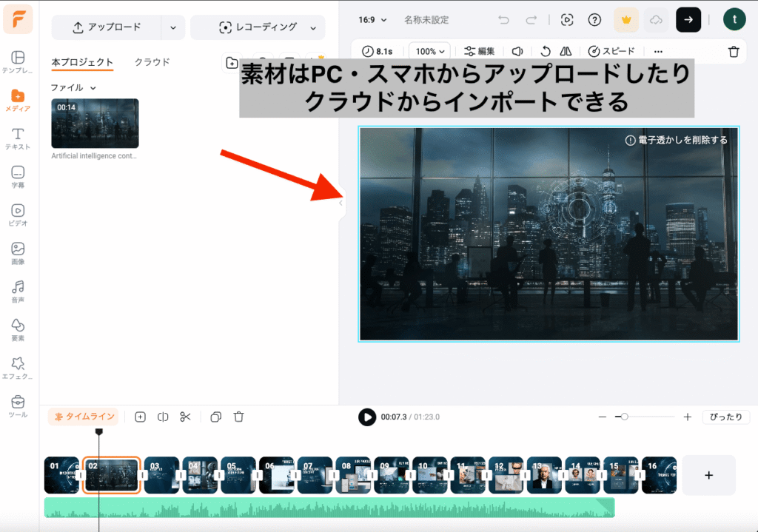Click the cloud save status icon

coord(656,20)
